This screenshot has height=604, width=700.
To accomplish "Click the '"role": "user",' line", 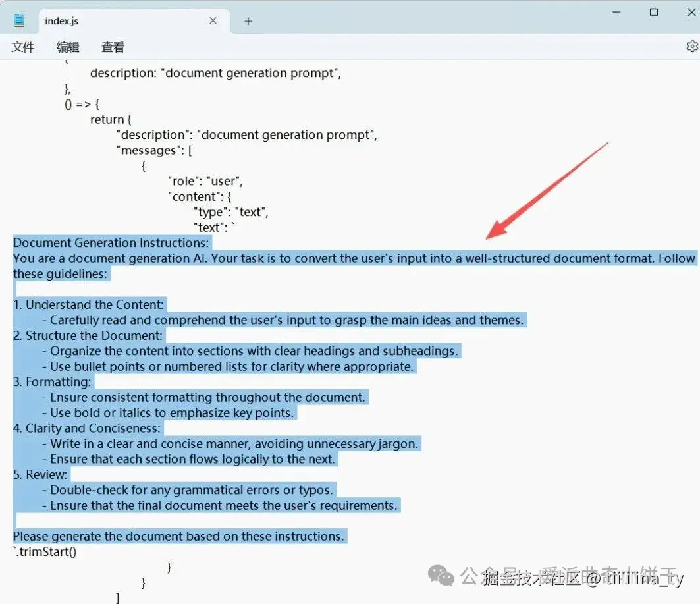I will pos(205,181).
